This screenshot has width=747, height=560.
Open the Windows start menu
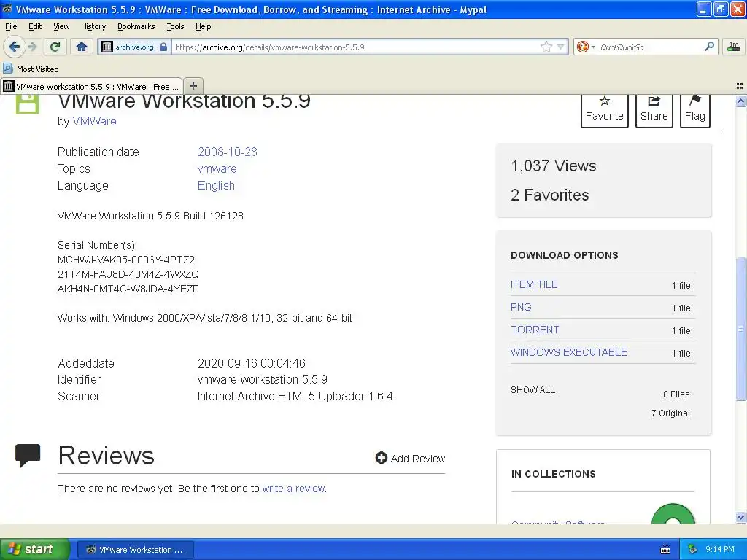tap(35, 549)
